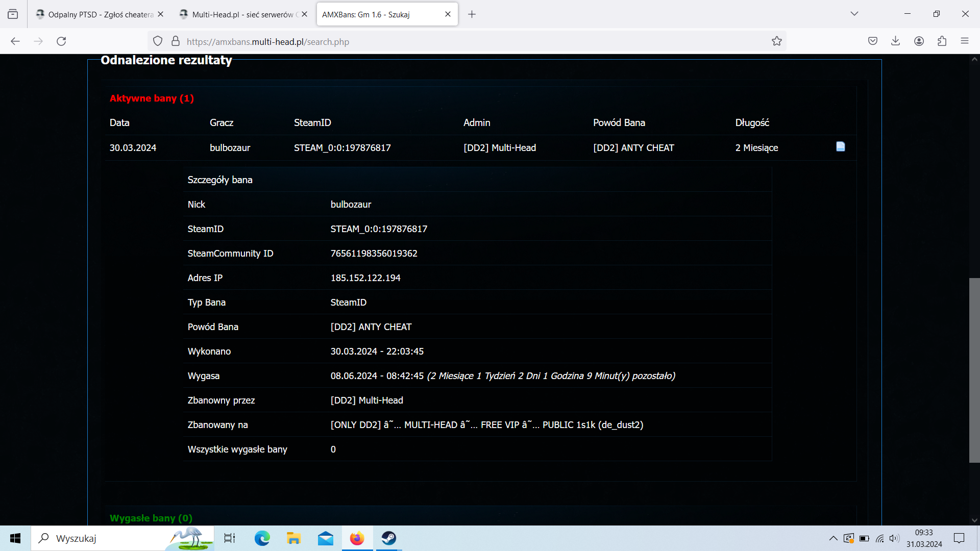Open Firefox shield tracking protection icon

[x=158, y=41]
